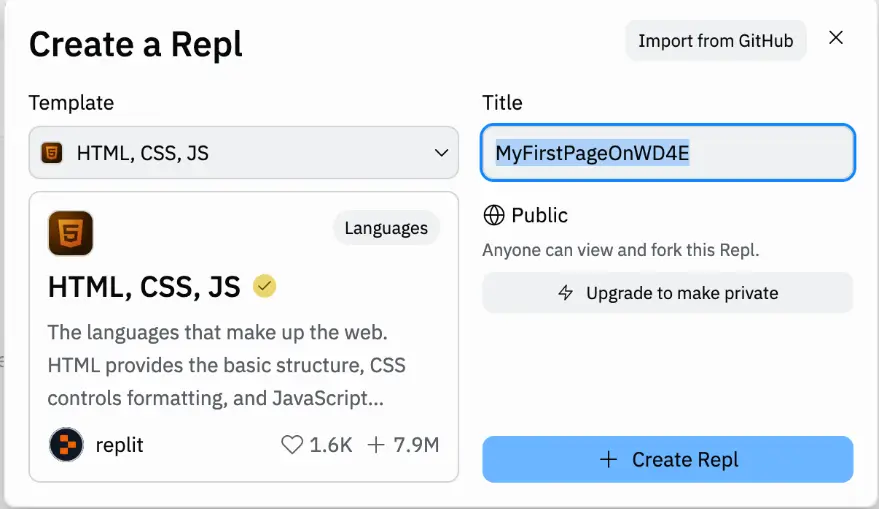879x509 pixels.
Task: Close the Create a Repl dialog
Action: pos(836,38)
